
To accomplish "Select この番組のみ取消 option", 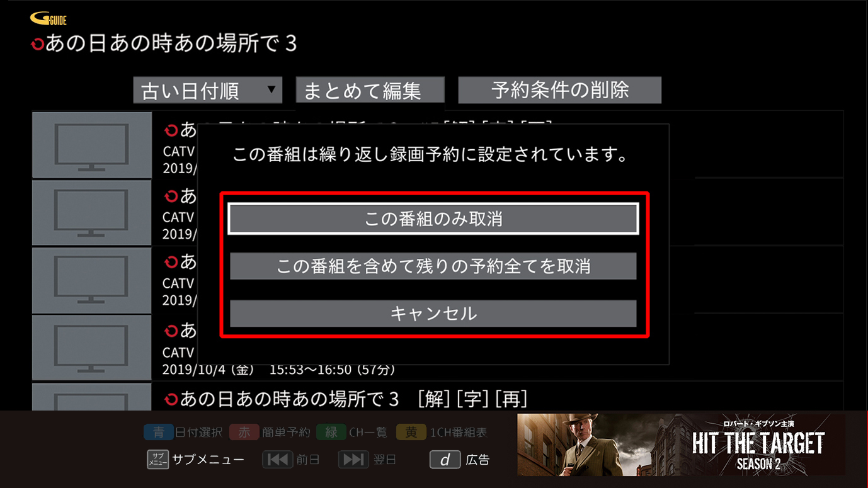I will tap(433, 218).
